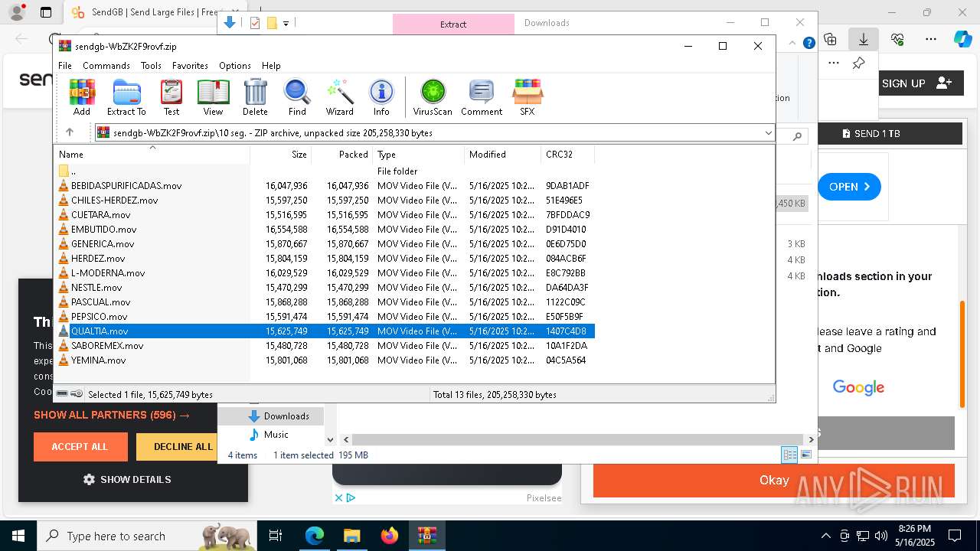The height and width of the screenshot is (551, 980).
Task: Switch Explorer to details view icon
Action: 789,455
